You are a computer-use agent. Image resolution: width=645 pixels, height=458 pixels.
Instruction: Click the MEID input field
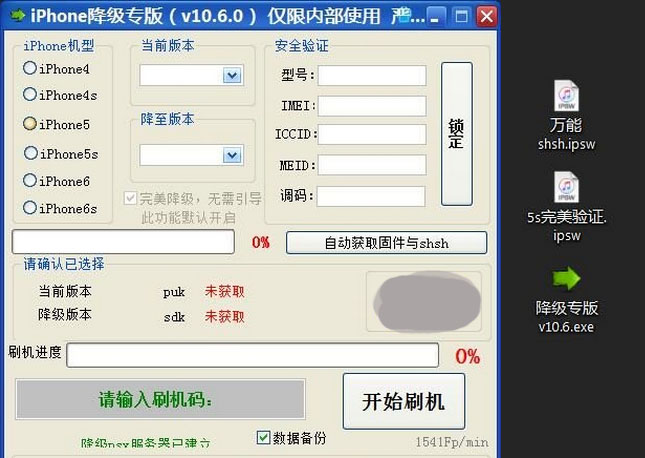pos(372,165)
